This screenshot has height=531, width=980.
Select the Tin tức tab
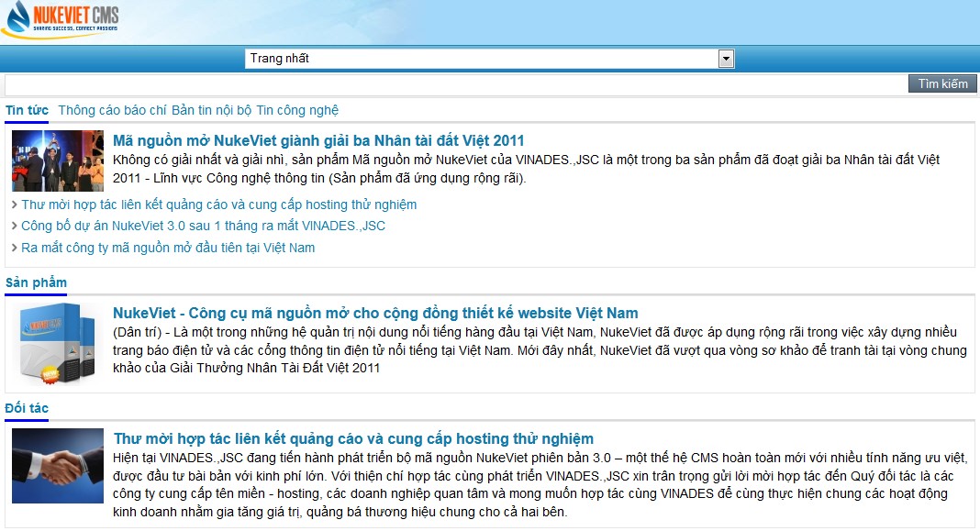pos(27,111)
